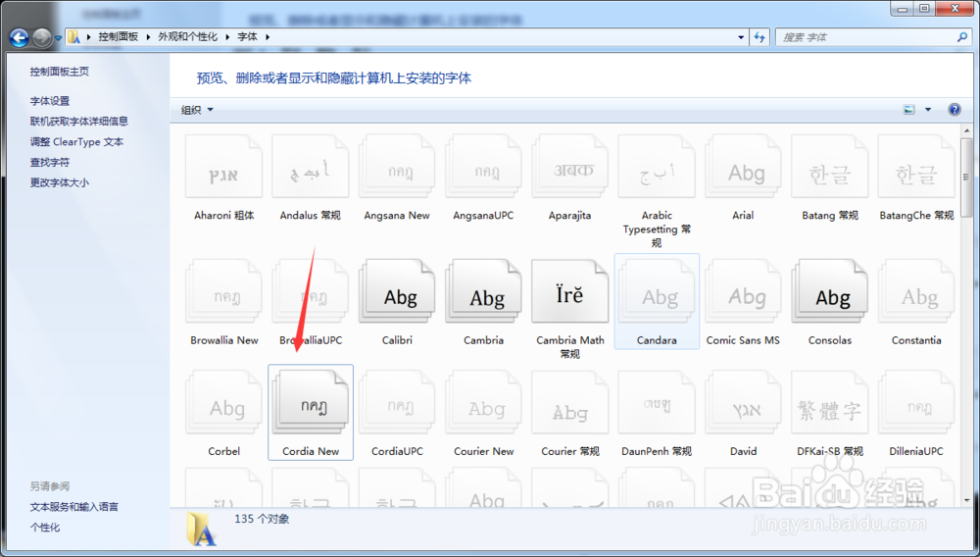Viewport: 980px width, 557px height.
Task: Click the 外观和个性化 breadcrumb
Action: tap(187, 37)
